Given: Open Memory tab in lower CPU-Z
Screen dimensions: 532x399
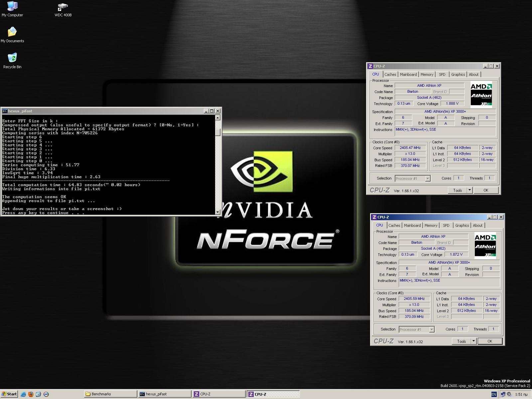Looking at the screenshot, I should 431,225.
